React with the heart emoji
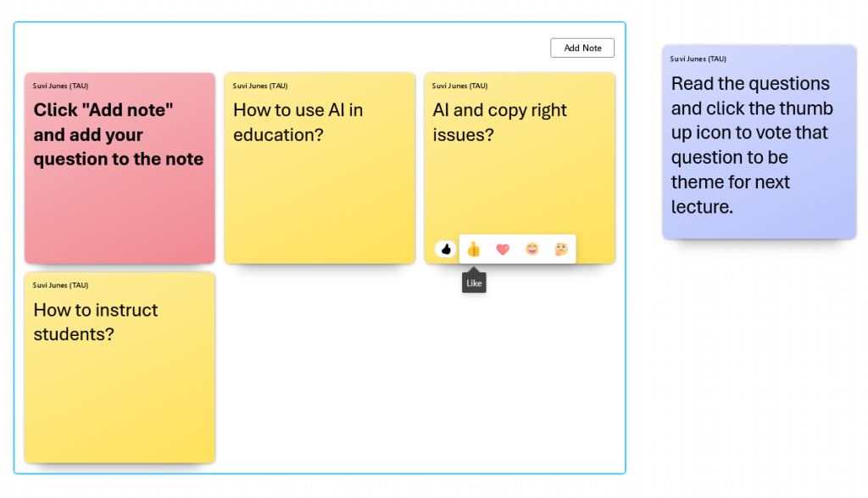 click(503, 249)
